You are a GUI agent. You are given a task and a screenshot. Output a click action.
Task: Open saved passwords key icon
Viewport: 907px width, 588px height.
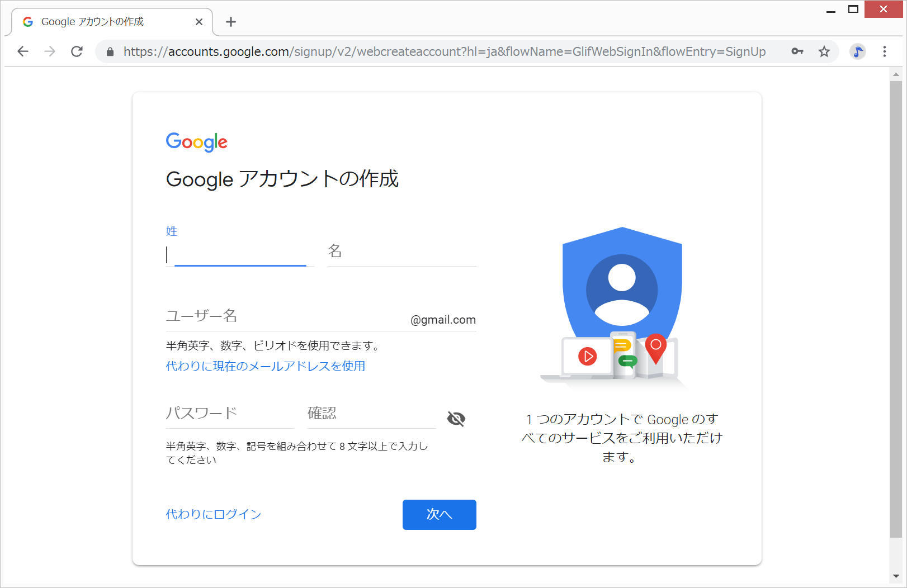point(797,51)
